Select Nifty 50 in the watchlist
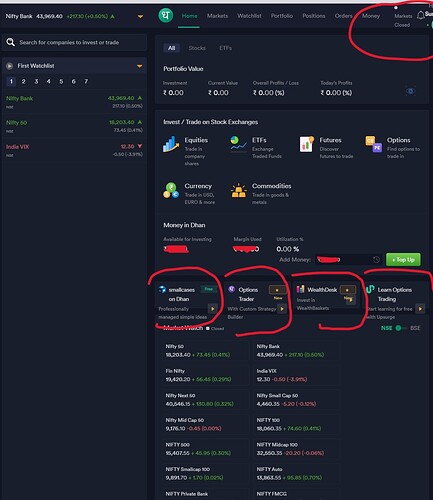Viewport: 433px width, 500px height. pyautogui.click(x=74, y=126)
